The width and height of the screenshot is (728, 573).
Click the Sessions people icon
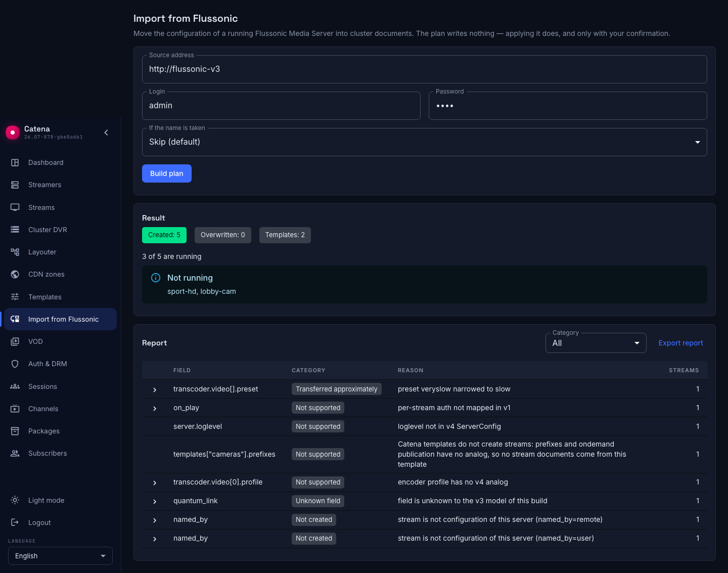[x=15, y=386]
